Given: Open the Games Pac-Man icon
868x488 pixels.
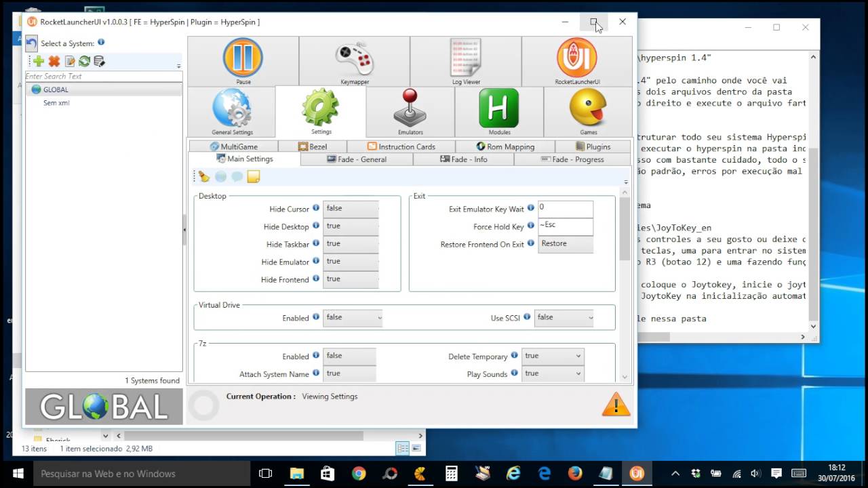Looking at the screenshot, I should [588, 108].
